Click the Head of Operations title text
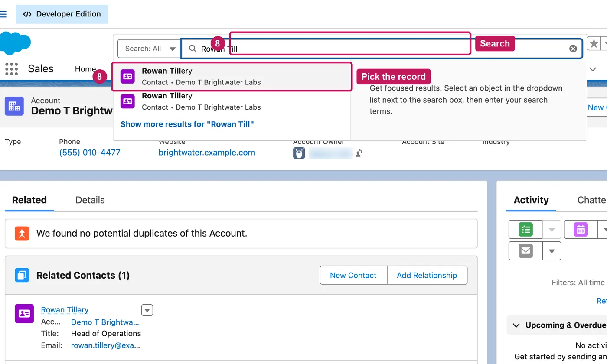 [x=106, y=334]
